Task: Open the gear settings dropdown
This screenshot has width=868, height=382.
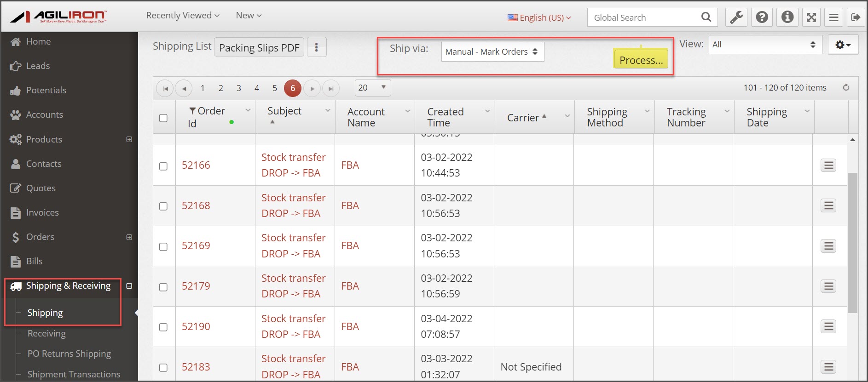Action: coord(843,45)
